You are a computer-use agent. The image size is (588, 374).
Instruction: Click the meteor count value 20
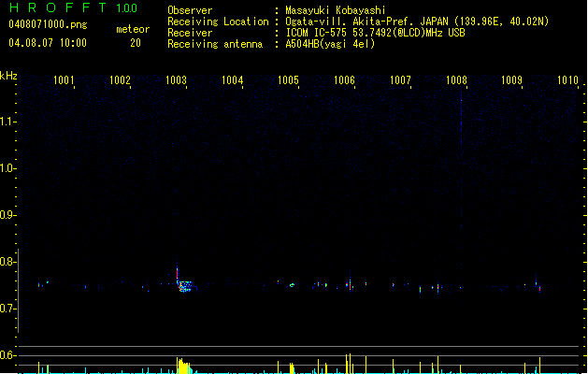tap(136, 43)
